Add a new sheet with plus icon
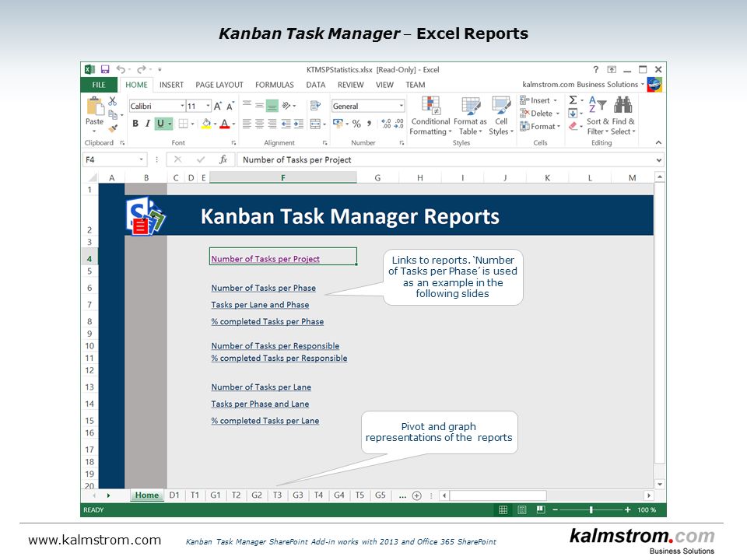Screen dimensions: 747x560 417,495
